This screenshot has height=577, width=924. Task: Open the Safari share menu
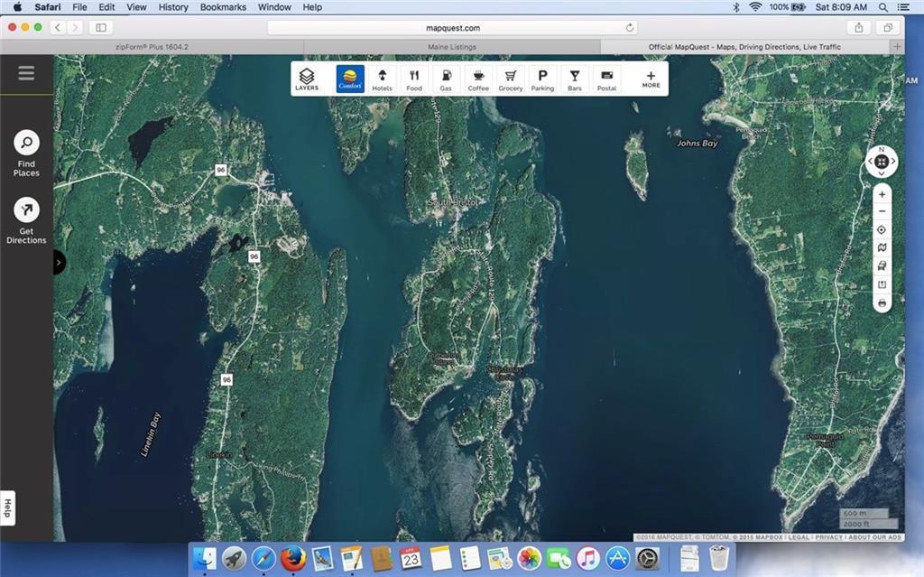(x=859, y=28)
